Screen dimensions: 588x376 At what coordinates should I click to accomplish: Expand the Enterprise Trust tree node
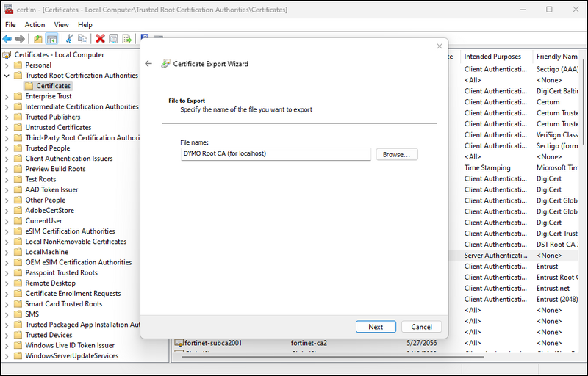coord(7,96)
